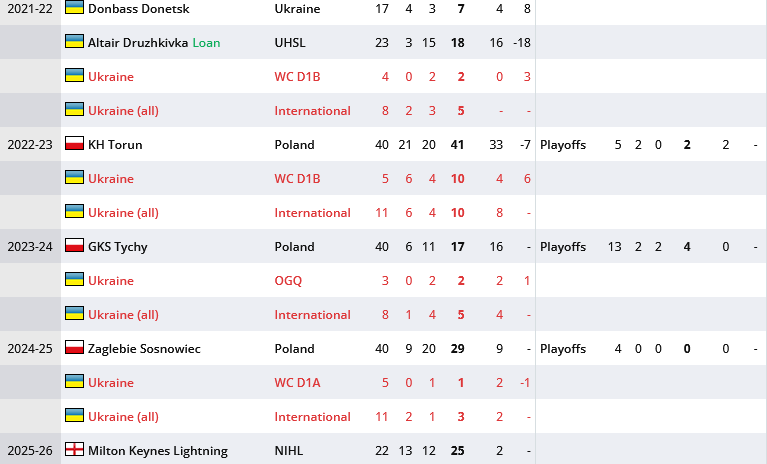Click the Ukraine flag beside Donbass Donetsk

click(x=74, y=8)
